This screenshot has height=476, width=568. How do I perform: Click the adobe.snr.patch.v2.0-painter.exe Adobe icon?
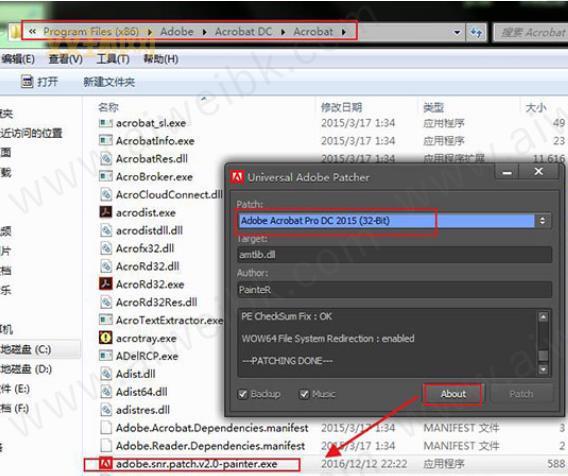coord(106,464)
